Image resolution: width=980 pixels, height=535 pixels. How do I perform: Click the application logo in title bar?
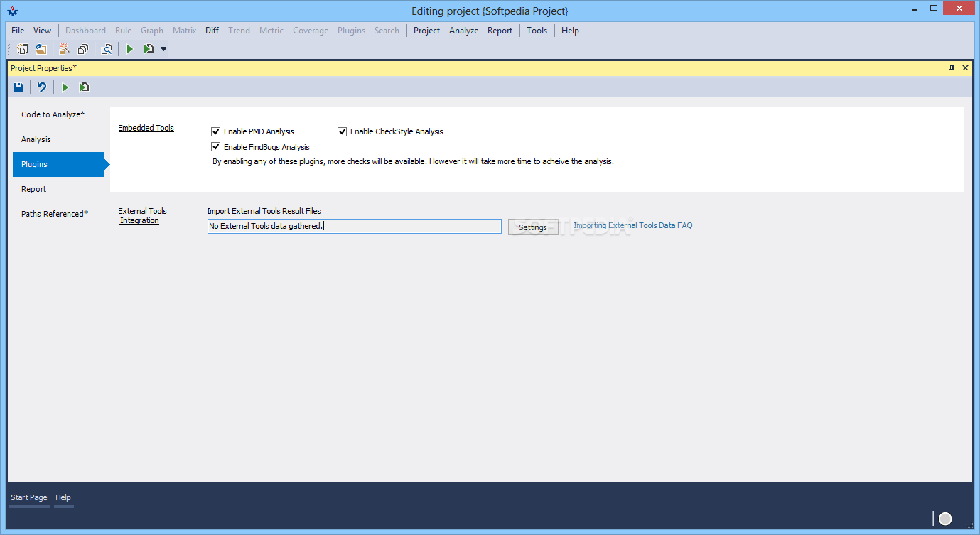(x=12, y=11)
